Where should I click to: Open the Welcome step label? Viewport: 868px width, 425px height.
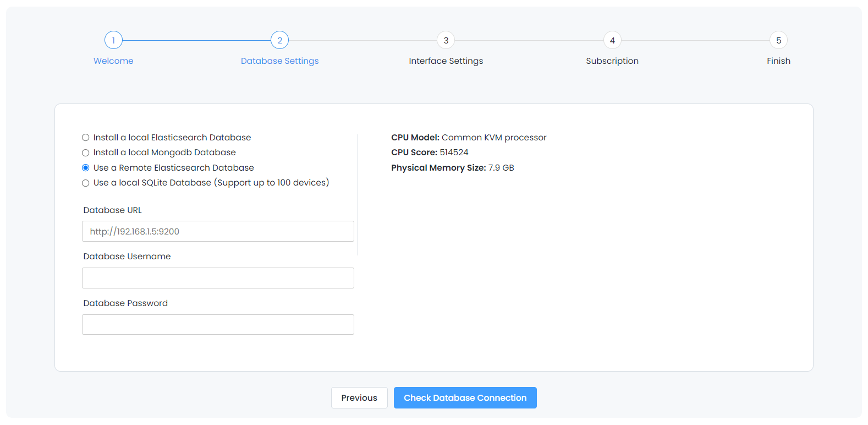pos(113,61)
